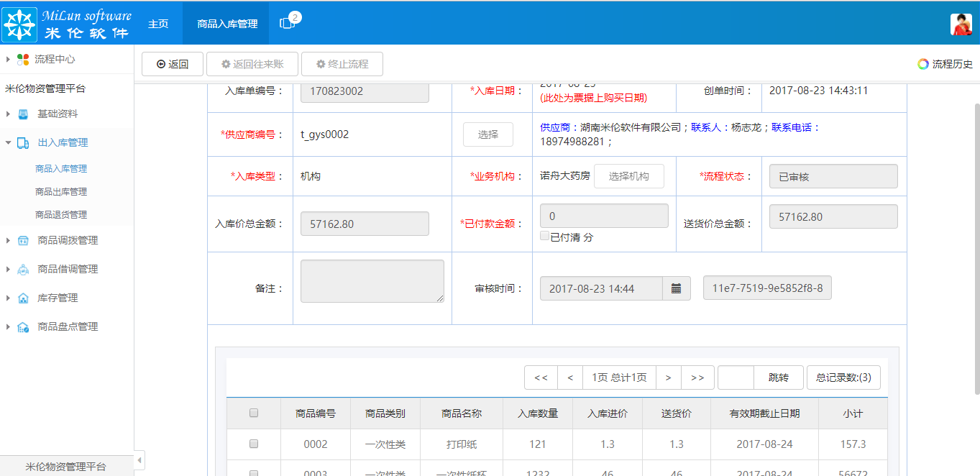Image resolution: width=980 pixels, height=476 pixels.
Task: Open the notifications icon showing badge 2
Action: [286, 24]
